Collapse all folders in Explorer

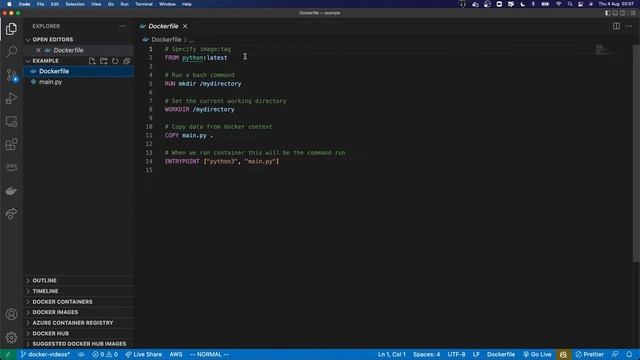(x=127, y=61)
